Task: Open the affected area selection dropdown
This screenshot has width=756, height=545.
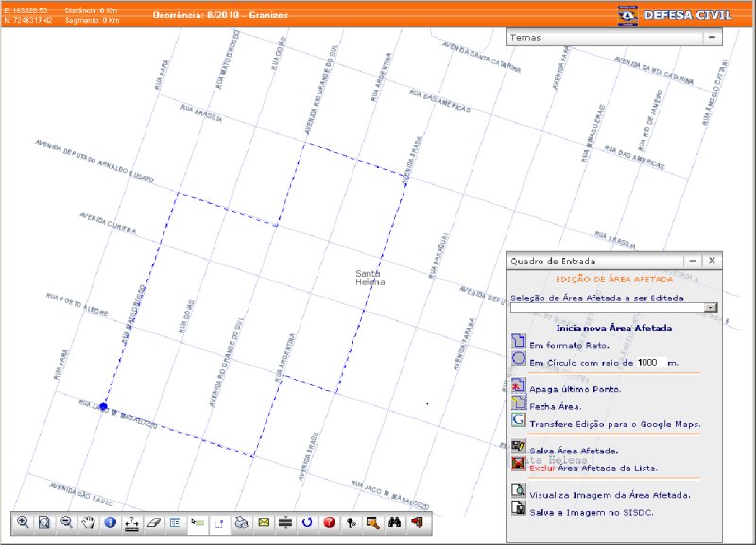Action: point(712,307)
